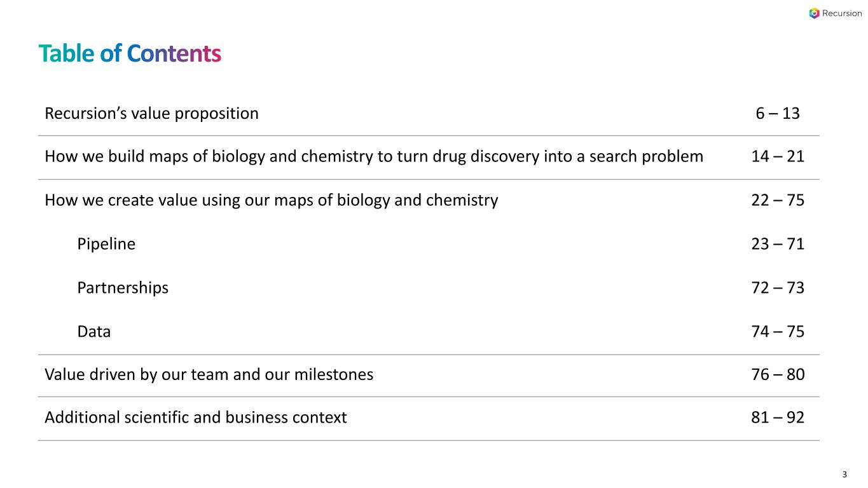The height and width of the screenshot is (488, 868).
Task: Click the Pipeline pages 23 – 71
Action: point(778,244)
